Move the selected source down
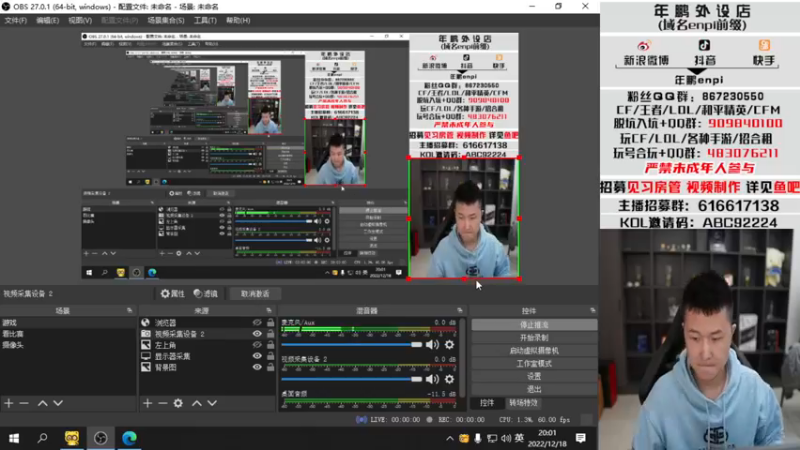Image resolution: width=800 pixels, height=450 pixels. click(x=212, y=403)
